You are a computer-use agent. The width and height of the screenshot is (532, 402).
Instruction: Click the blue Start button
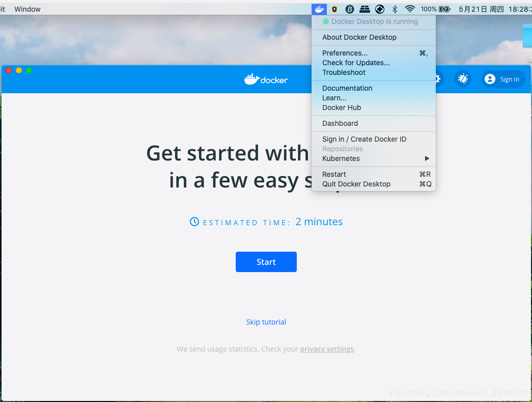click(x=266, y=262)
